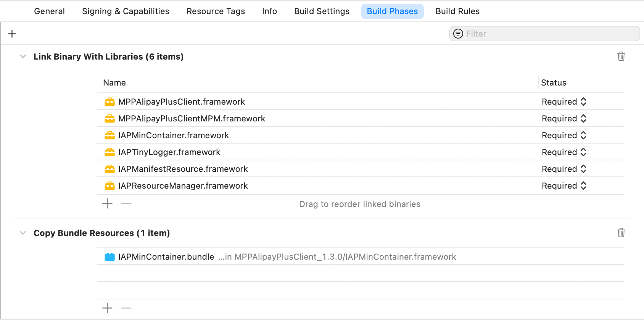This screenshot has height=320, width=644.
Task: Open status dropdown for IAPResourceManager.framework
Action: (x=564, y=186)
